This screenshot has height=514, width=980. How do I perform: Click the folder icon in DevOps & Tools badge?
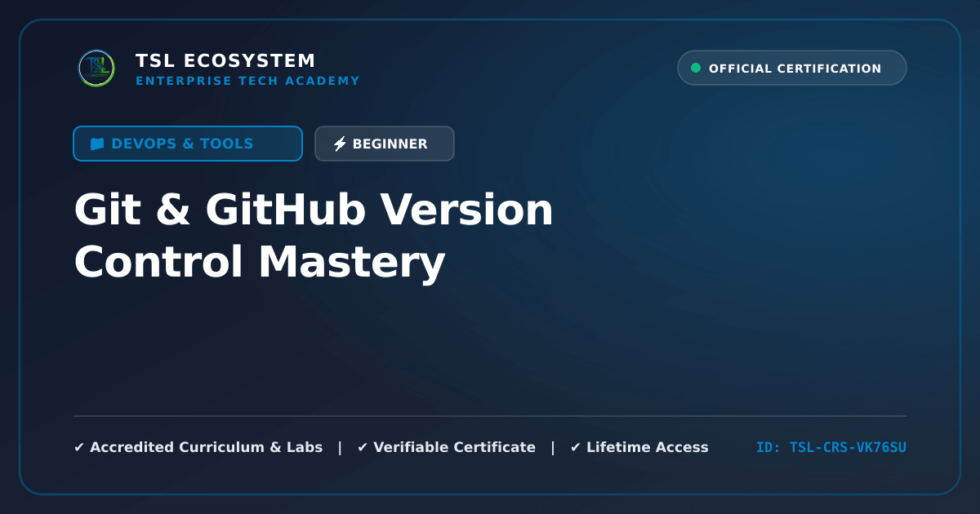[x=97, y=144]
